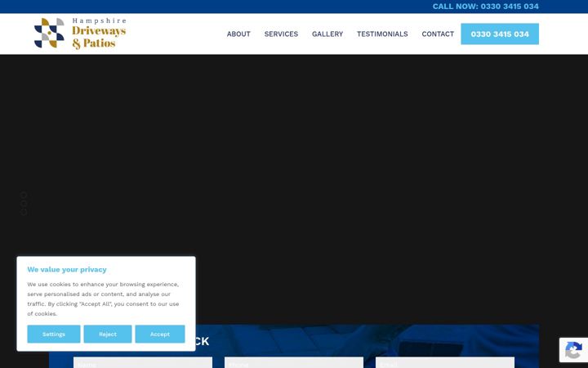The height and width of the screenshot is (368, 588).
Task: Open the Testimonials menu item
Action: point(382,34)
